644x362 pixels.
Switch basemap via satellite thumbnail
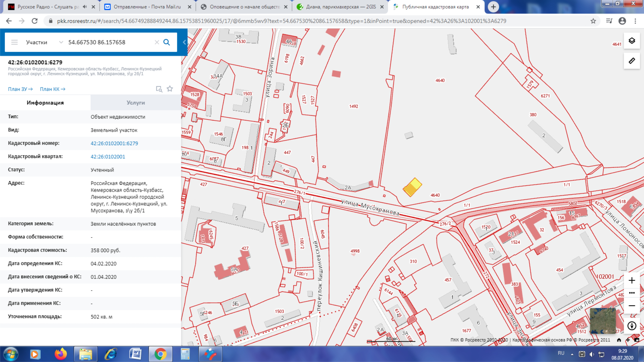click(602, 321)
